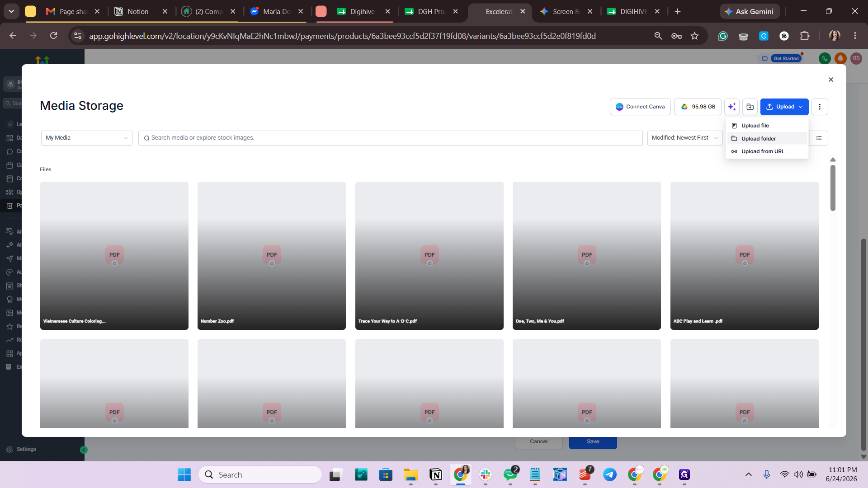The height and width of the screenshot is (488, 868).
Task: Open Slack from the taskbar
Action: [x=486, y=475]
